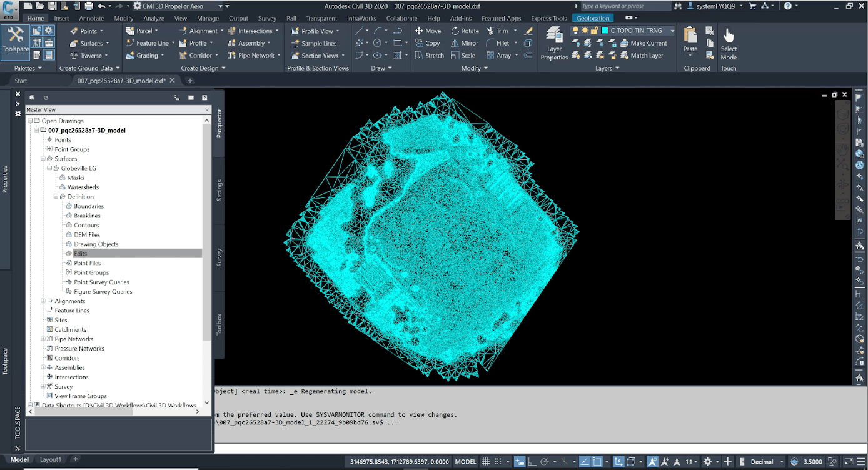Click the Profile View tool
Viewport: 868px width, 470px height.
click(315, 30)
